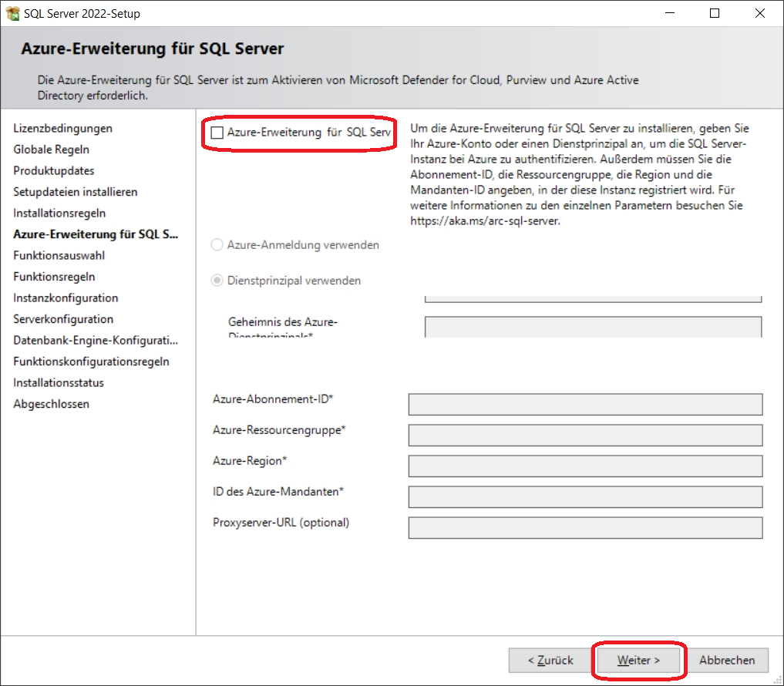The height and width of the screenshot is (686, 784).
Task: Select Serverkonfiguration in the sidebar
Action: click(x=63, y=319)
